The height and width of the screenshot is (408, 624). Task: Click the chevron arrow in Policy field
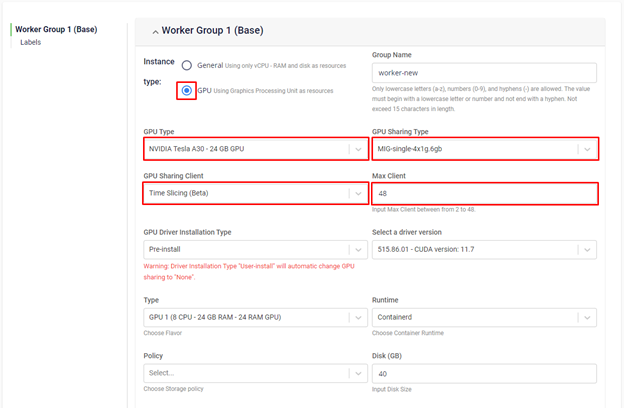[357, 373]
